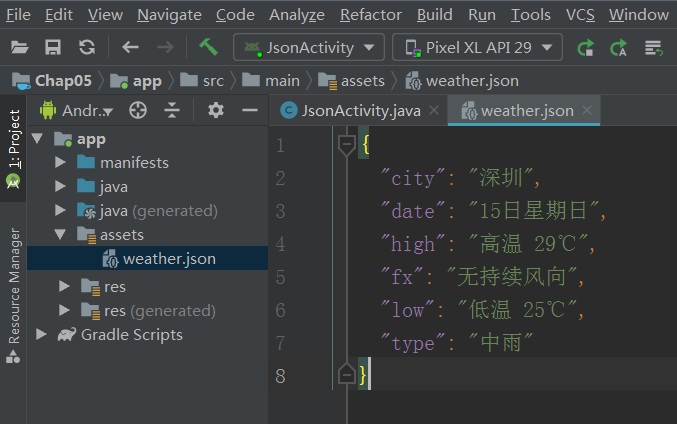Click the Save All disk icon
Image resolution: width=677 pixels, height=424 pixels.
tap(53, 47)
